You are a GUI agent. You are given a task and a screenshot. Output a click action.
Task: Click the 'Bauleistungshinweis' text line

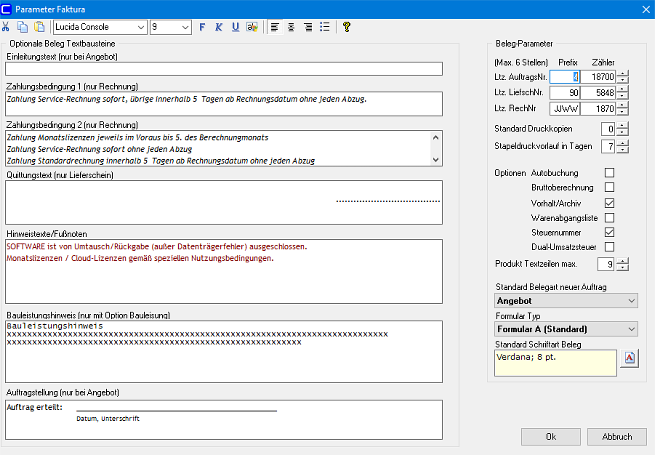[55, 326]
